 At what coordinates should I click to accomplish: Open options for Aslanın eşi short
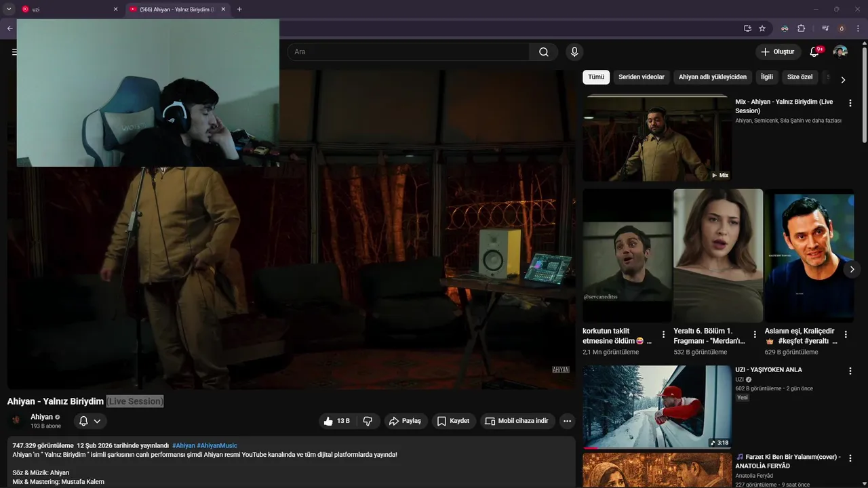846,335
